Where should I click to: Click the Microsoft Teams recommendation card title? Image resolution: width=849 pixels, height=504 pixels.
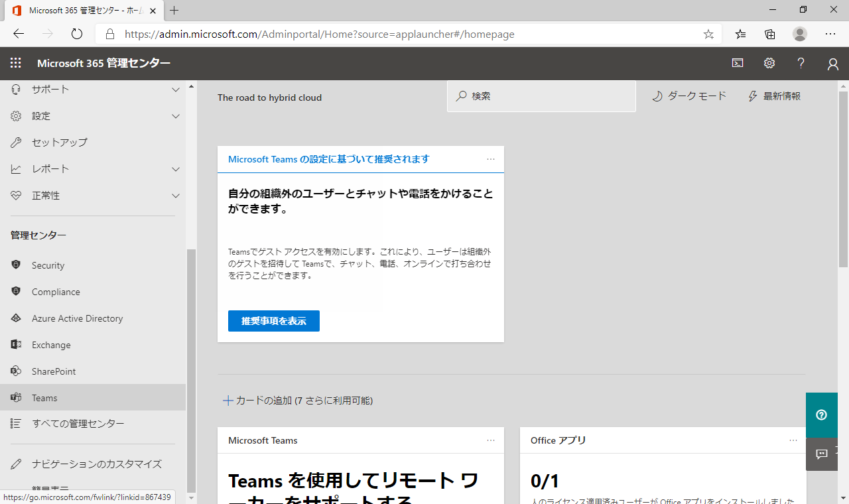329,159
